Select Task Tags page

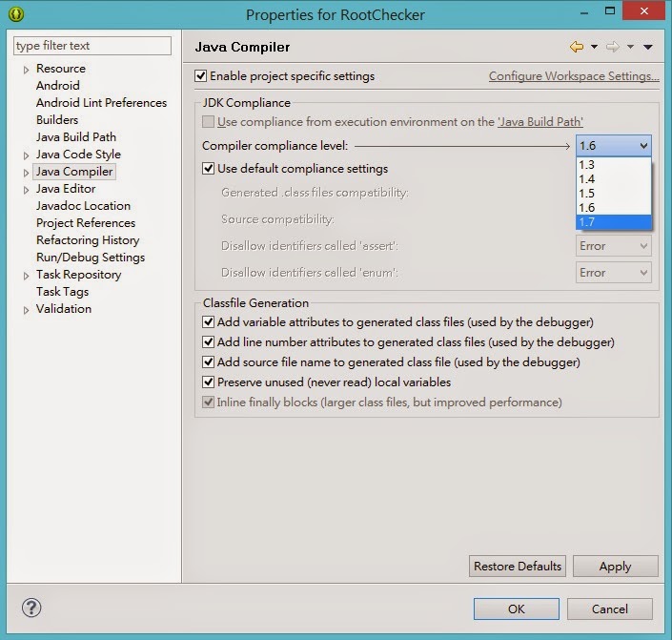[62, 291]
